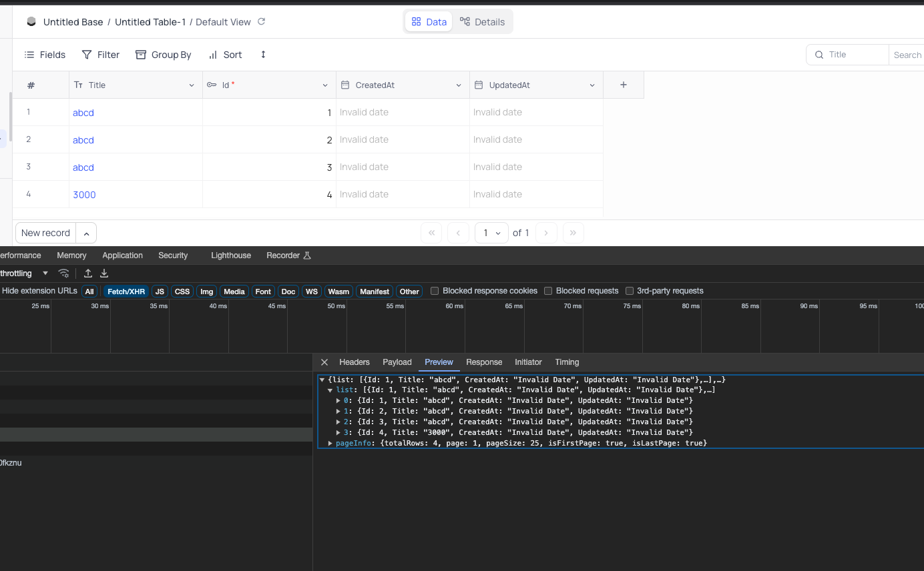Open the UpdatedAt column menu chevron
The image size is (924, 571).
coord(592,85)
